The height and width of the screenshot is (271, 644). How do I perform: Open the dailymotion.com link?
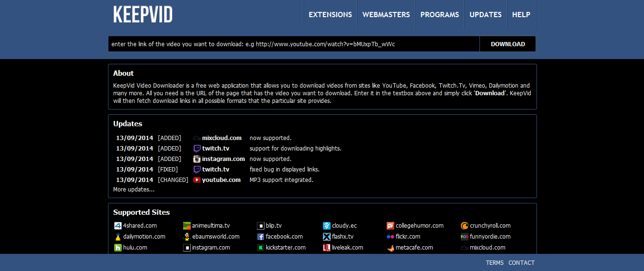[x=144, y=237]
